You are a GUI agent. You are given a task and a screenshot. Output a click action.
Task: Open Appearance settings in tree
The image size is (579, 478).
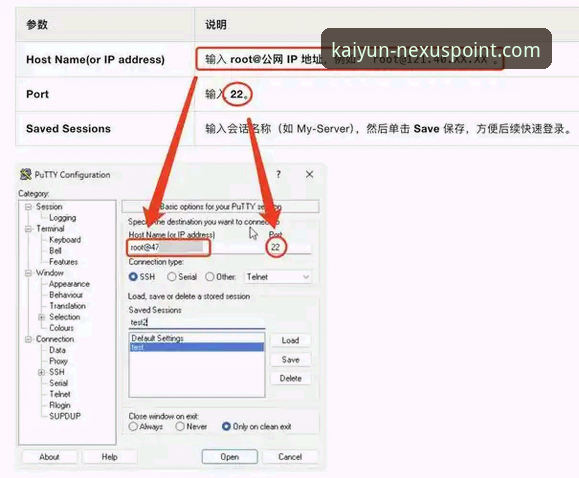(69, 284)
